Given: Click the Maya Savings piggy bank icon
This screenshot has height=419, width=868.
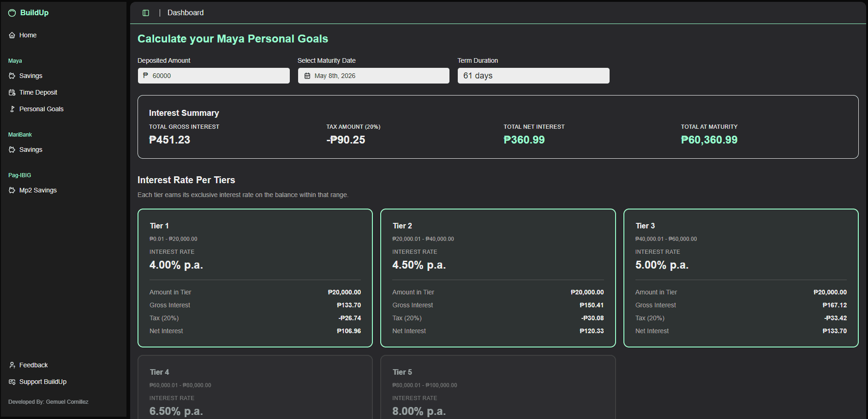Looking at the screenshot, I should pos(12,76).
